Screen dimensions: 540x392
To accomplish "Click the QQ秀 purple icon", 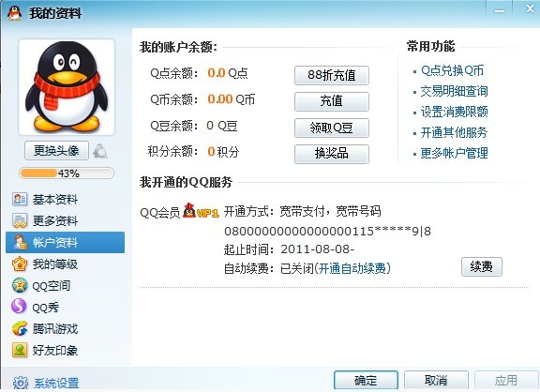I will (x=19, y=307).
